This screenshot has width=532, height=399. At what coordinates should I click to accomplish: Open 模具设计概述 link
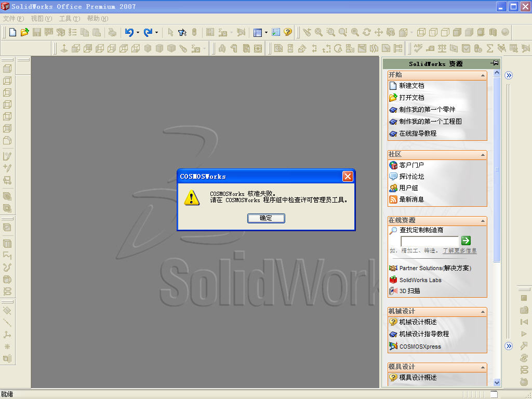click(x=418, y=377)
